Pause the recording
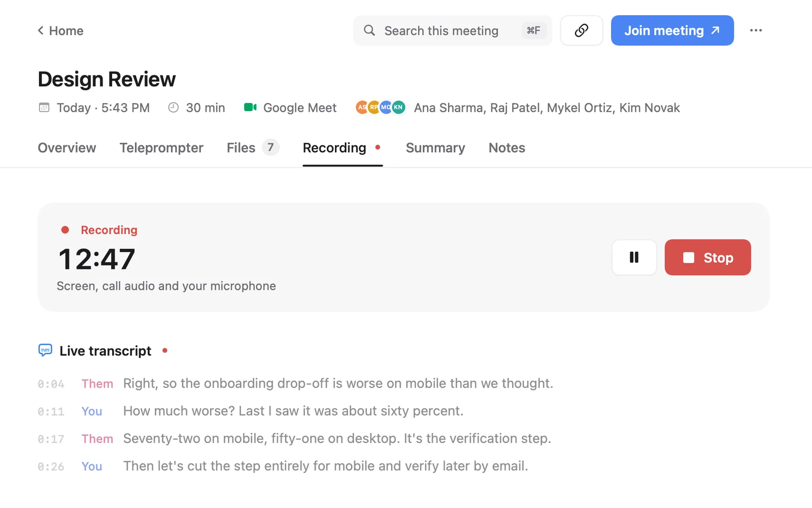This screenshot has height=508, width=812. tap(634, 257)
